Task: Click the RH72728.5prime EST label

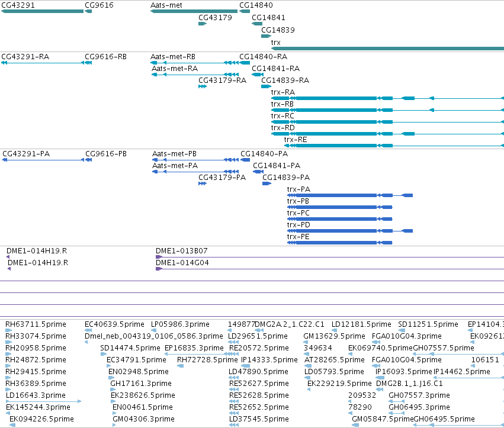Action: click(207, 360)
